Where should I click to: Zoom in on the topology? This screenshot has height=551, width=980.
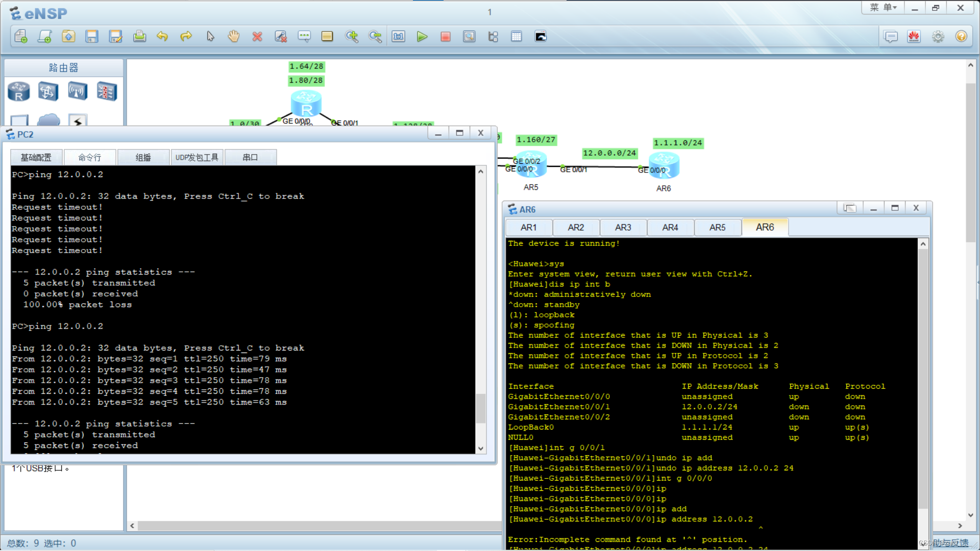coord(352,36)
